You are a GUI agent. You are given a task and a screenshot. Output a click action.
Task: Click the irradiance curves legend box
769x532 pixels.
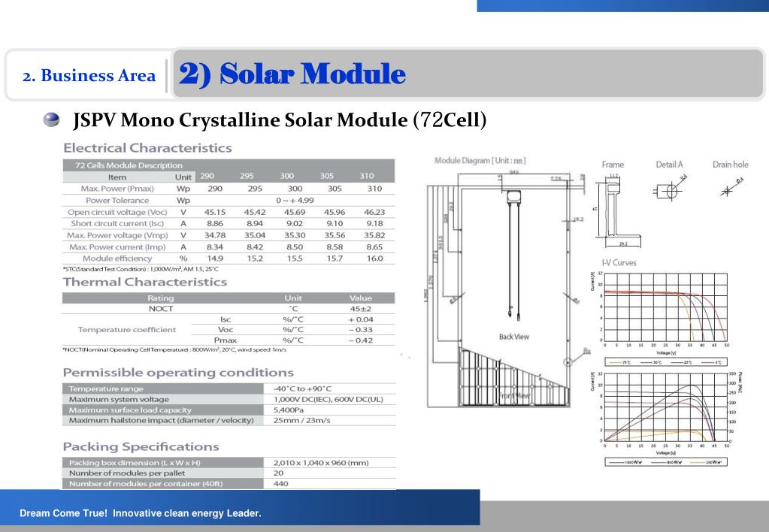[665, 462]
